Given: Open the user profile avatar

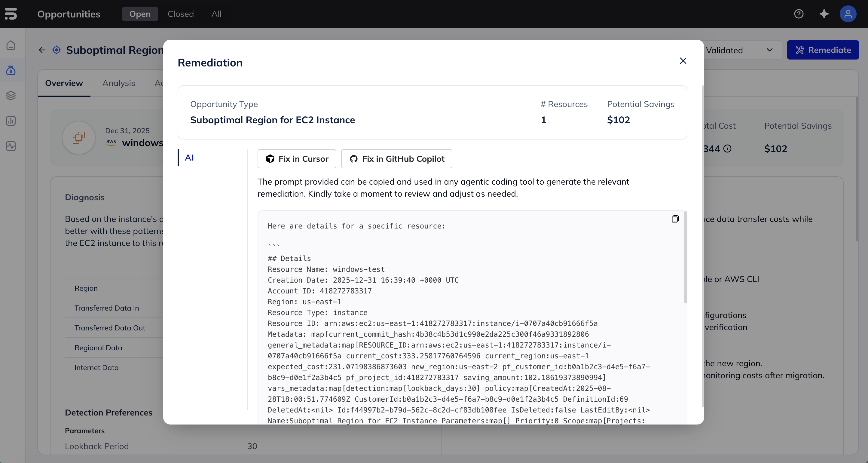Looking at the screenshot, I should [848, 14].
